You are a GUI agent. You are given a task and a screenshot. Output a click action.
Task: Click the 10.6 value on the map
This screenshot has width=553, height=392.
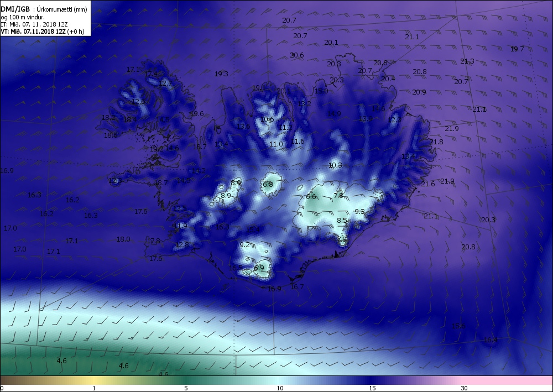(x=267, y=119)
